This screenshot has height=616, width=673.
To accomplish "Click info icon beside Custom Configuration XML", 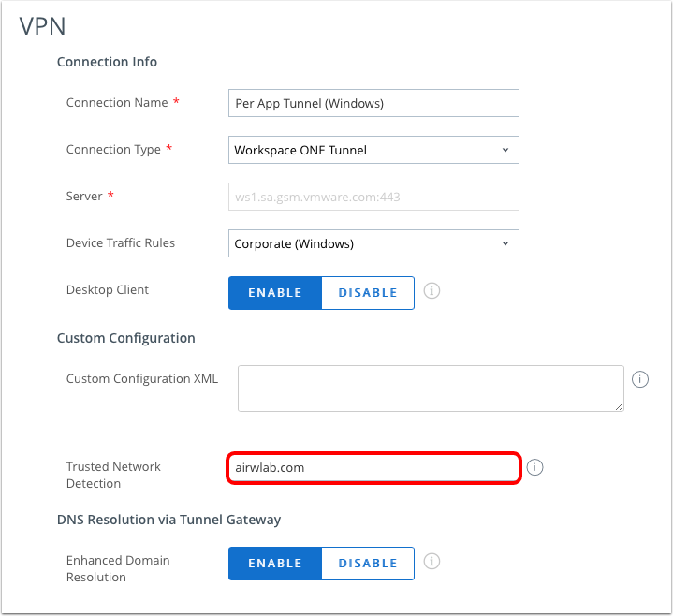I will [x=639, y=379].
